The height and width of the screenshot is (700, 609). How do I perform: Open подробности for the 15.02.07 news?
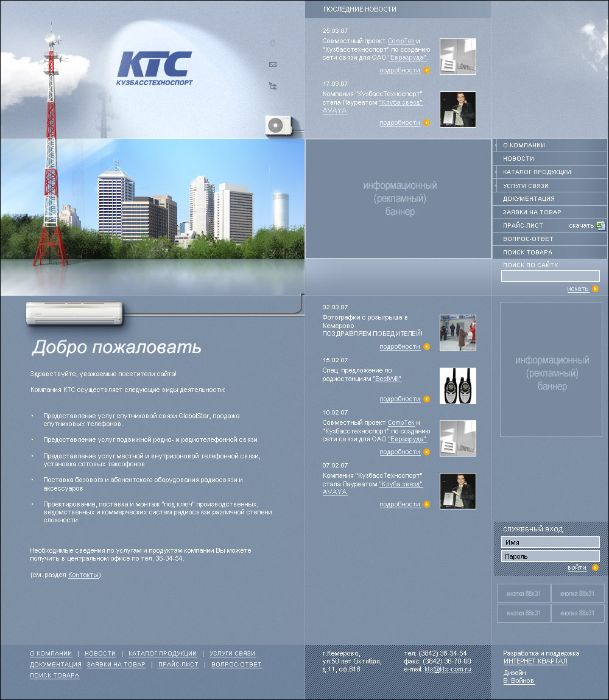400,399
